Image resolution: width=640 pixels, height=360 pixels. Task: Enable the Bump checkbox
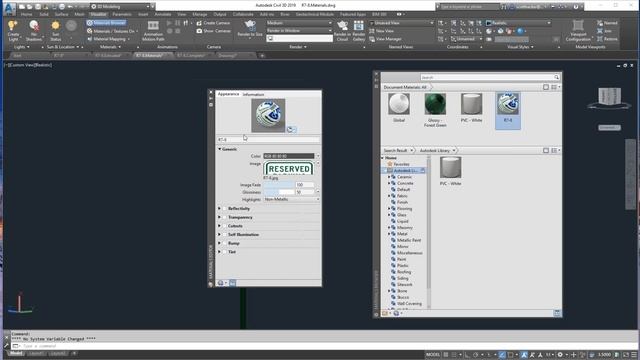click(224, 243)
